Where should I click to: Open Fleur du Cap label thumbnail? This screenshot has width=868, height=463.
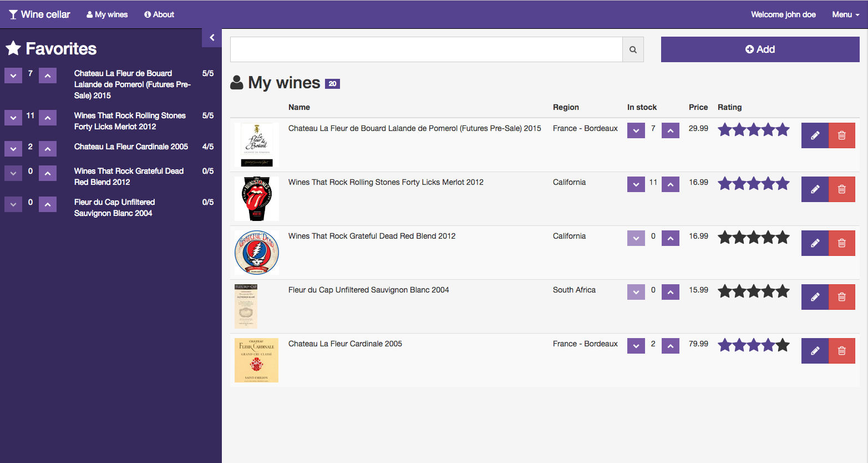pyautogui.click(x=246, y=306)
